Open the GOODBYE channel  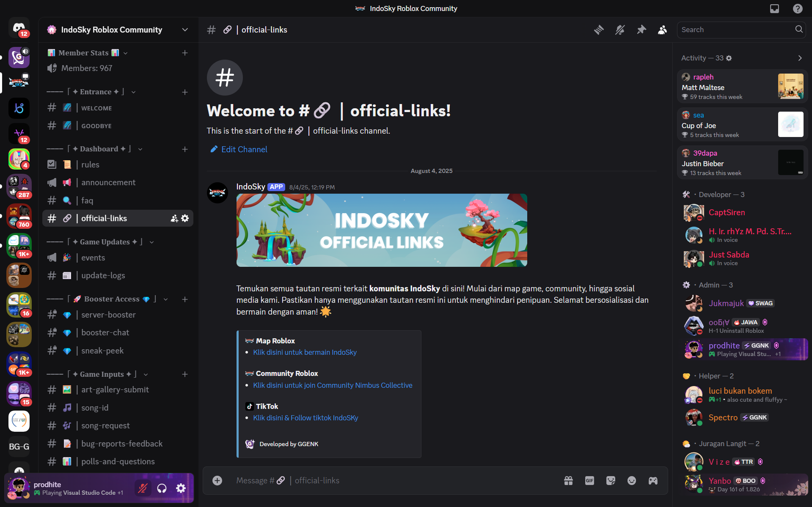pos(118,126)
